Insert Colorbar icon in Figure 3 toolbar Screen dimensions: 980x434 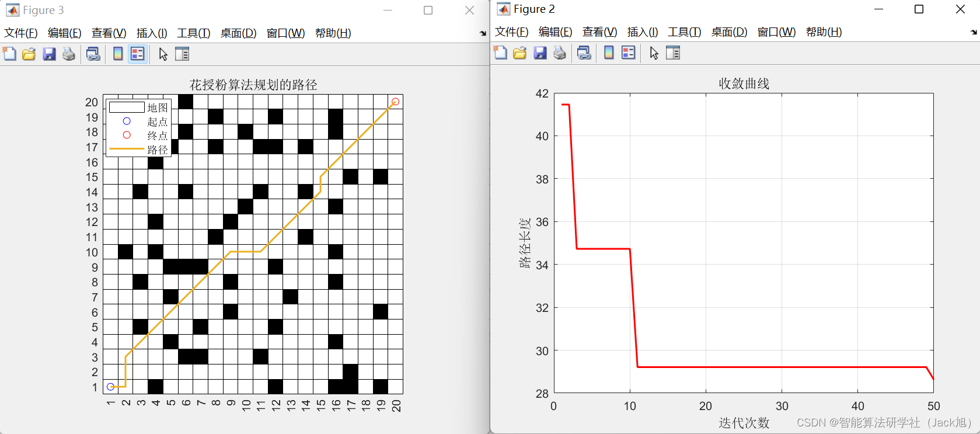click(x=117, y=54)
